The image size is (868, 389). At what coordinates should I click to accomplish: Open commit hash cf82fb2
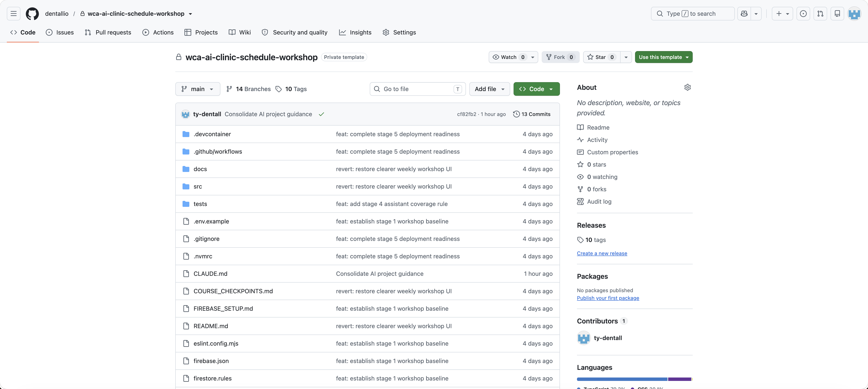coord(466,114)
